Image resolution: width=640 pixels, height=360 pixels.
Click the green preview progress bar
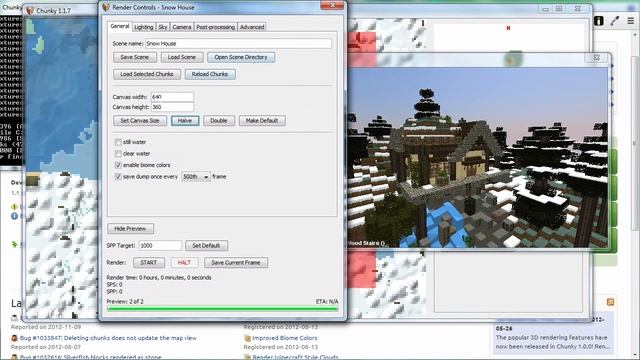222,309
